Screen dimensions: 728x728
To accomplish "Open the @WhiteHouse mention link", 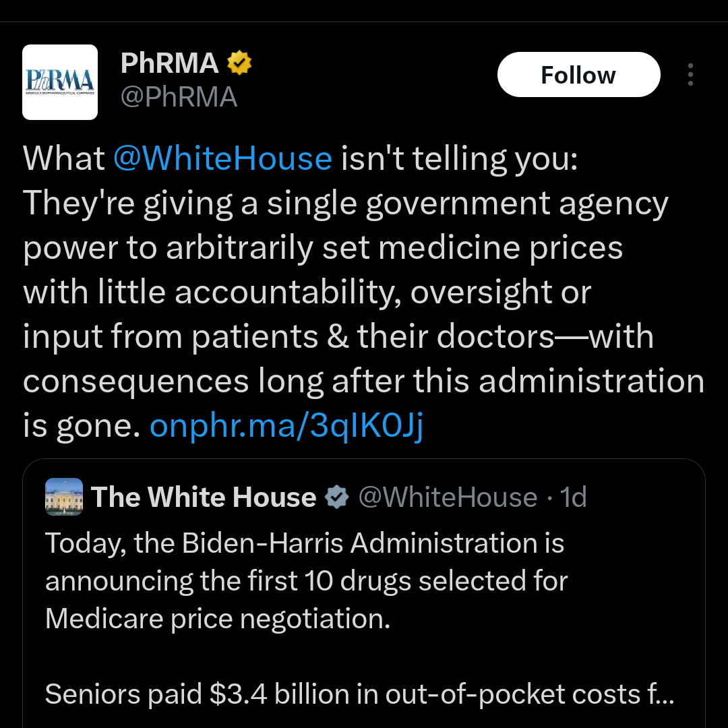I will point(223,158).
